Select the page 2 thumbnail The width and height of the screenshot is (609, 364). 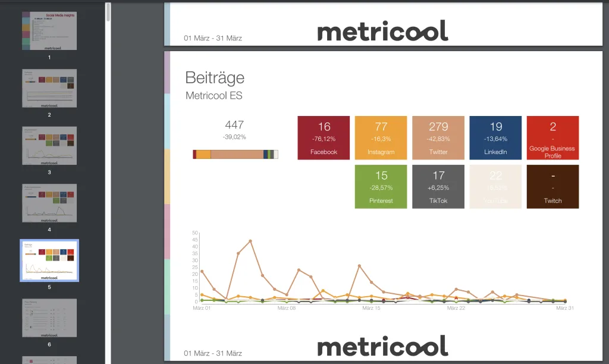pos(49,88)
